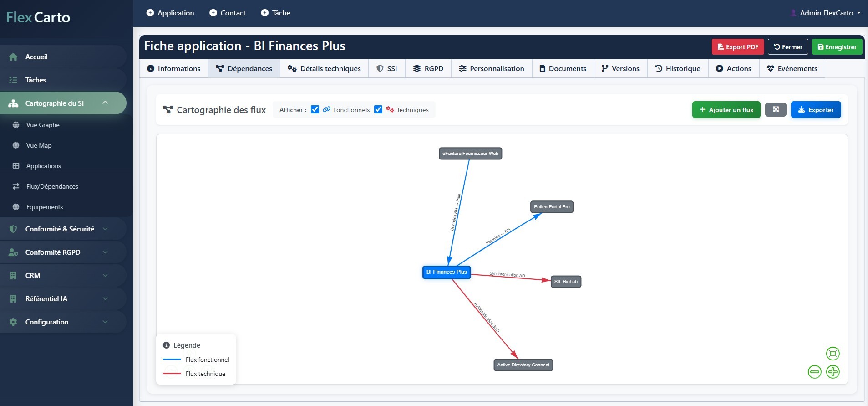The image size is (868, 406).
Task: Expand the Configuration section chevron
Action: 105,322
